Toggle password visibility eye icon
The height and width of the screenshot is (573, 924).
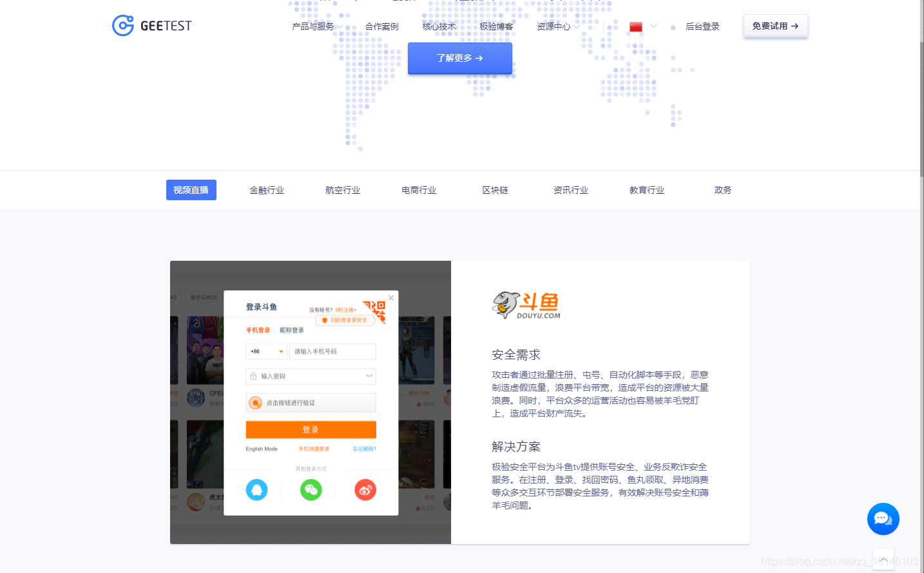[369, 376]
